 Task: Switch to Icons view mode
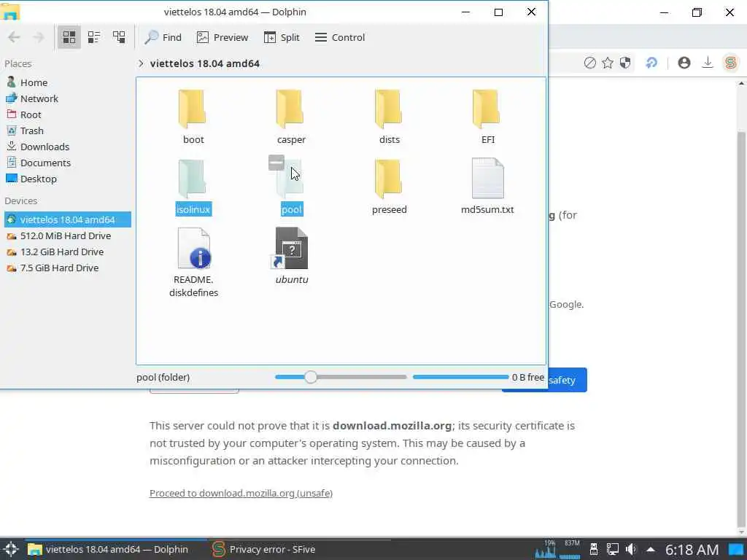(x=69, y=37)
